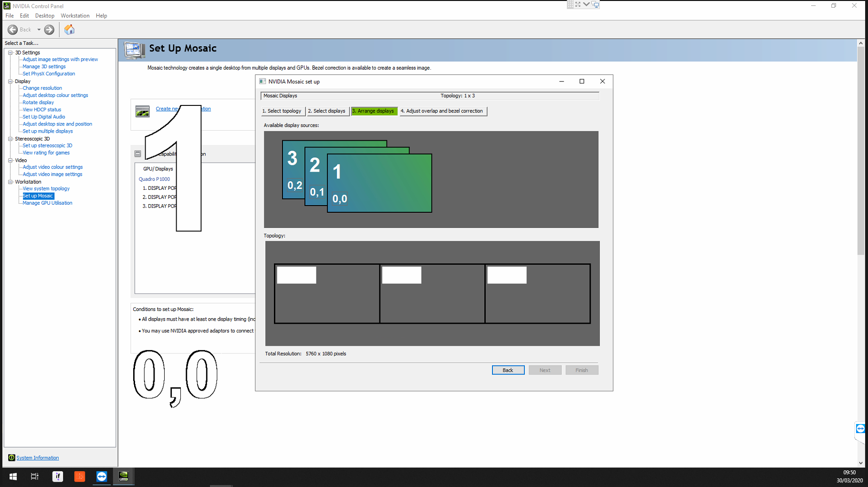The image size is (868, 487).
Task: Click the Create new configuration icon
Action: click(x=142, y=111)
